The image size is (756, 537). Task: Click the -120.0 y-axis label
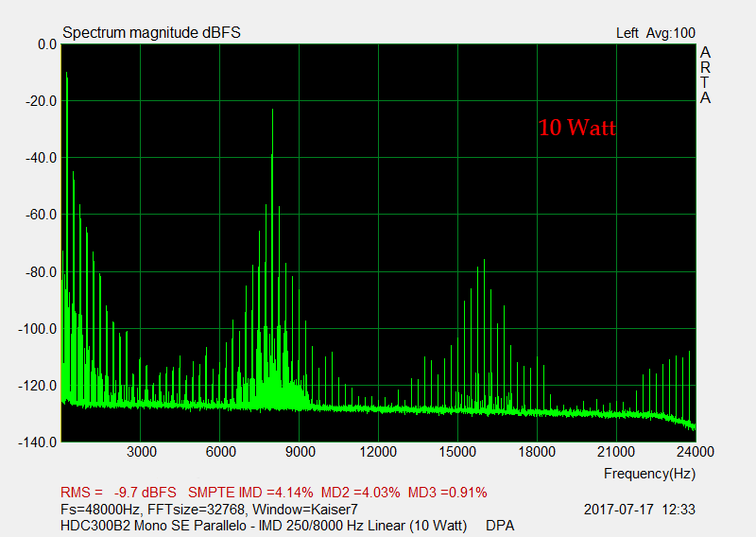(38, 386)
